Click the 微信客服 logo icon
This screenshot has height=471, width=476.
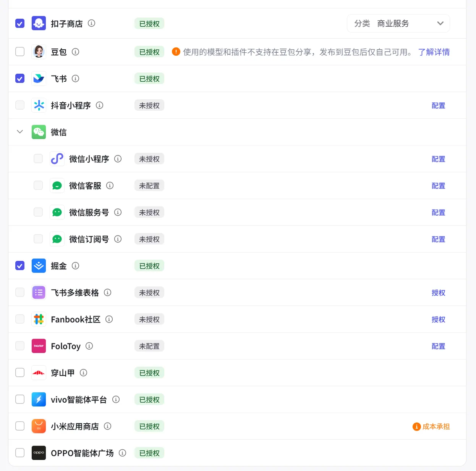tap(57, 185)
